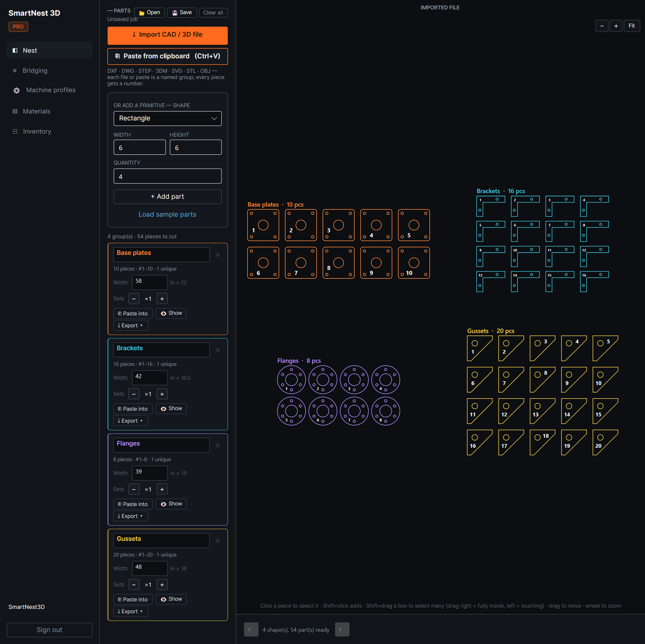
Task: Paste into the Brackets group
Action: point(133,409)
